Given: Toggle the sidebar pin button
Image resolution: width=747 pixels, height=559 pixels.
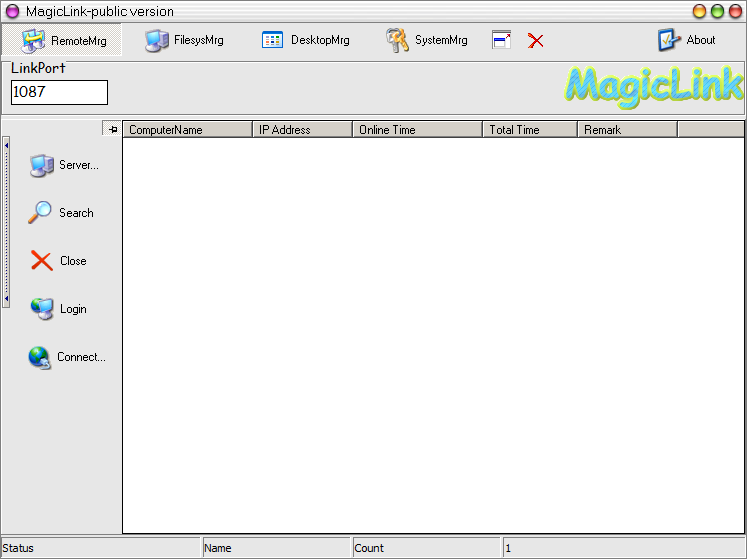Looking at the screenshot, I should [112, 129].
